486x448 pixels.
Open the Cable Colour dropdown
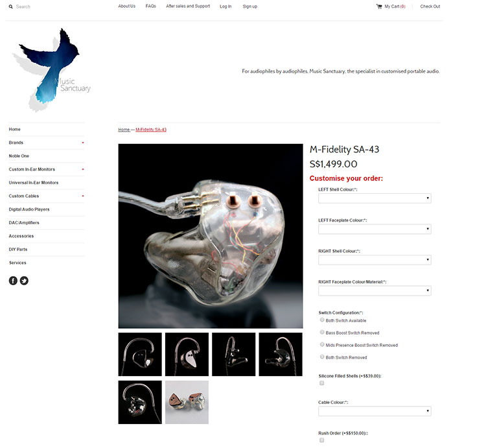[375, 411]
